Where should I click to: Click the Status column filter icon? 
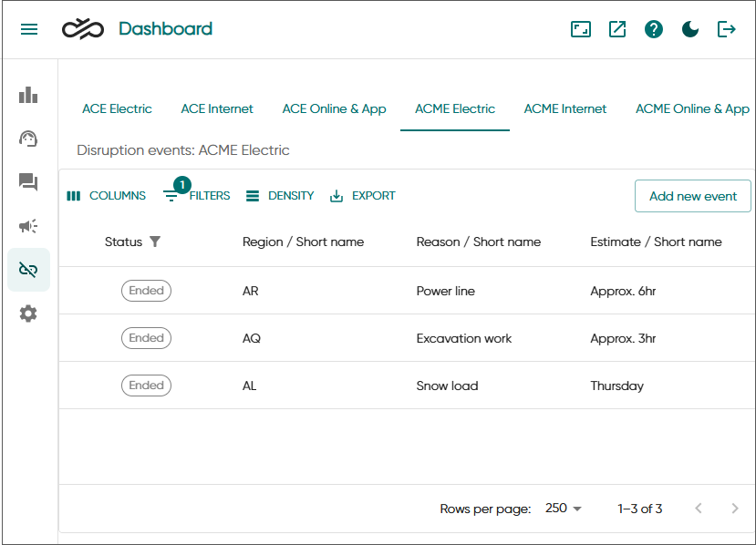point(155,242)
